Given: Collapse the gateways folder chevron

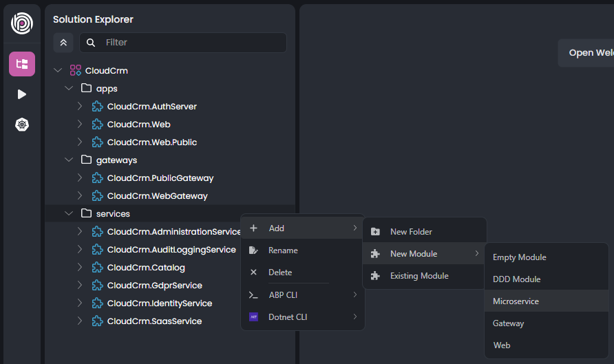Looking at the screenshot, I should pos(69,160).
